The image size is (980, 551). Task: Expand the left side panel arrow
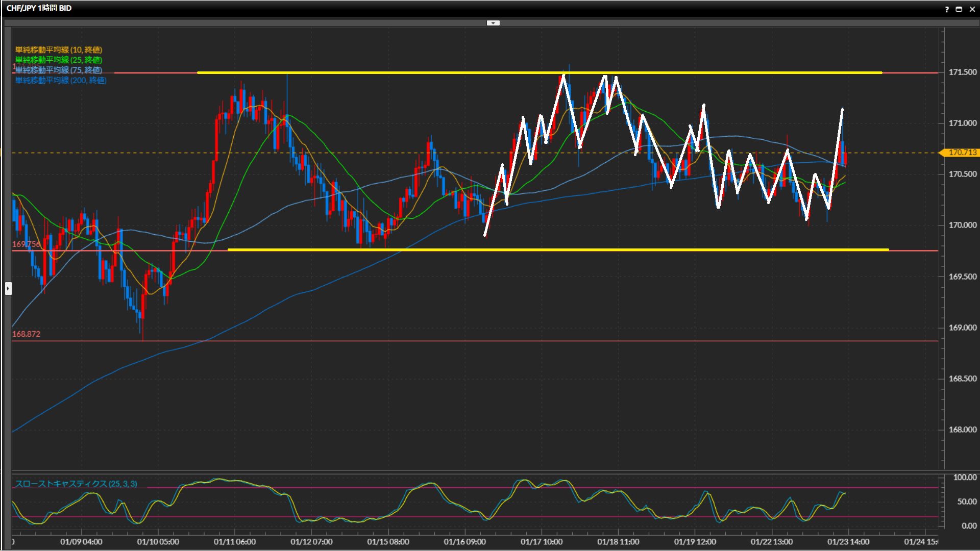(8, 289)
